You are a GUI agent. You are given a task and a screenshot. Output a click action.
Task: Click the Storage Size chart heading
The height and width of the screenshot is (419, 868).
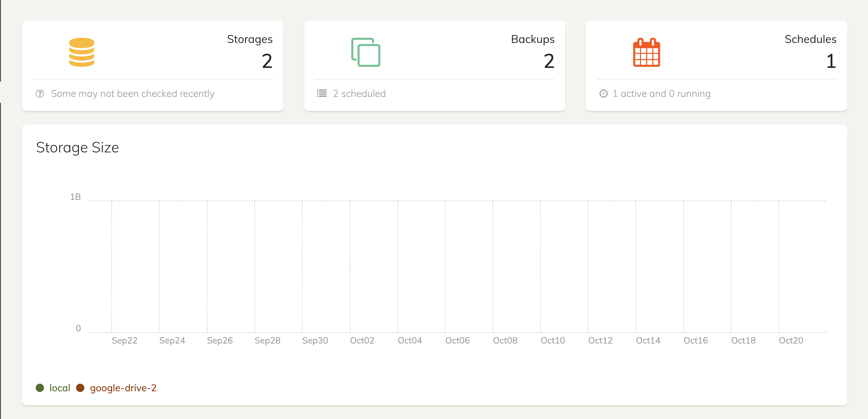click(x=78, y=148)
